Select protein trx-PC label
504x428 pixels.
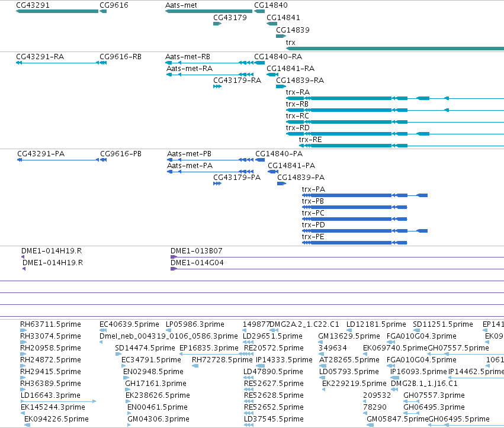[x=313, y=213]
